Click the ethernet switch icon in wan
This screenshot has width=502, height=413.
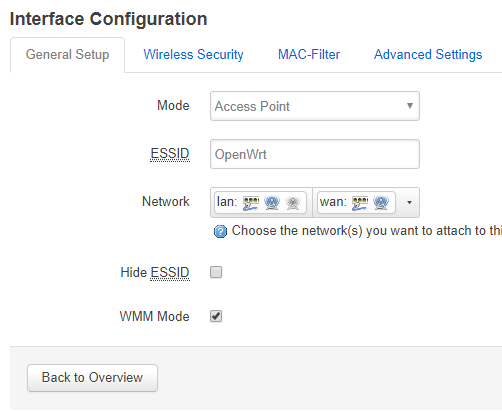point(360,203)
